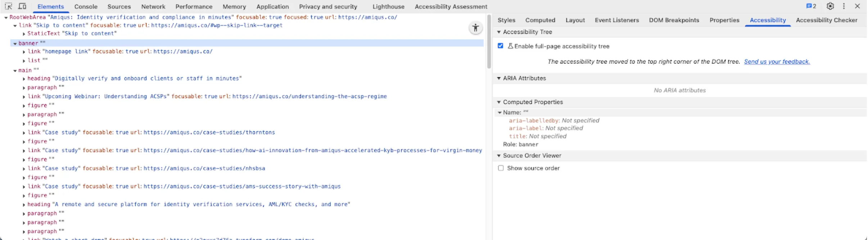Click the accessibility tree vertical scrollbar
Image resolution: width=868 pixels, height=240 pixels.
coord(489,41)
